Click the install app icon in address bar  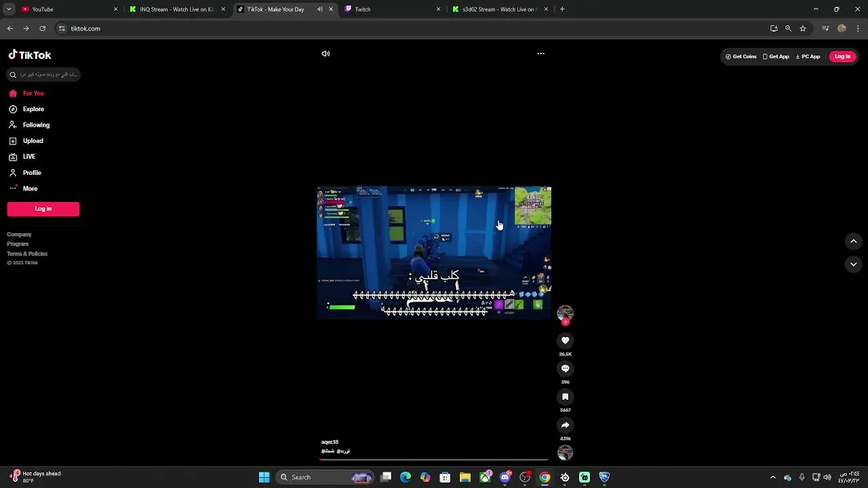coord(774,28)
